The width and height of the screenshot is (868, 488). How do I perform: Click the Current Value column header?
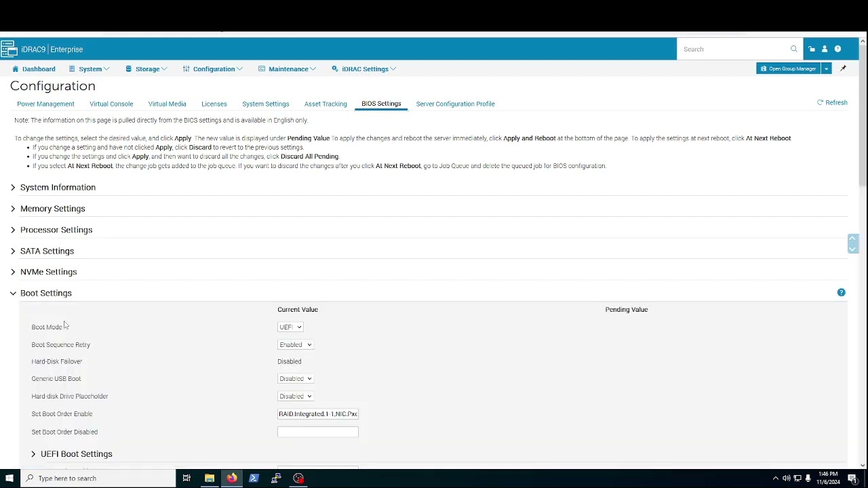click(x=298, y=310)
